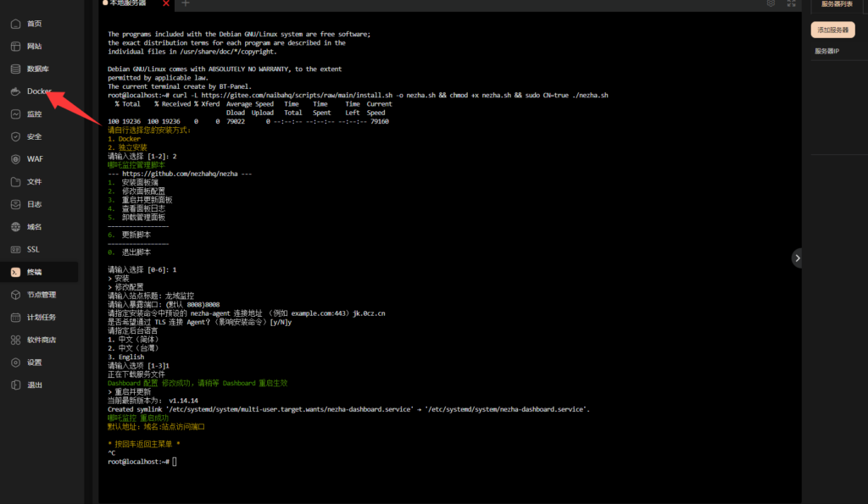868x504 pixels.
Task: Open 计划任务 scheduled tasks
Action: (41, 317)
